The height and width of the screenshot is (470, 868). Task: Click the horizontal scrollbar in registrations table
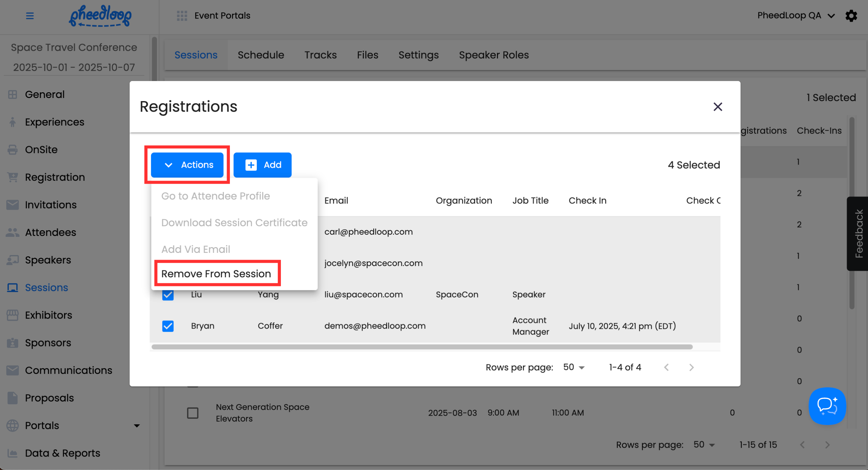pyautogui.click(x=422, y=347)
